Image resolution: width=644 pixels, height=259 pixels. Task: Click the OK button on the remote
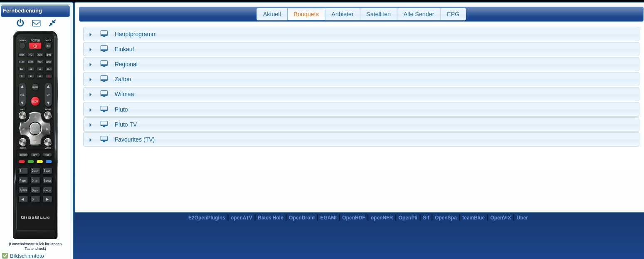[x=35, y=129]
